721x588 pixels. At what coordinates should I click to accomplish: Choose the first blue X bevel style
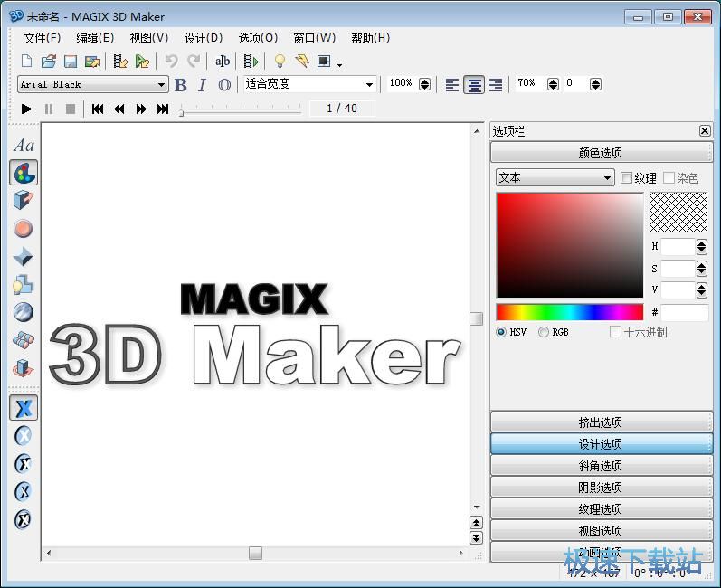pyautogui.click(x=24, y=407)
